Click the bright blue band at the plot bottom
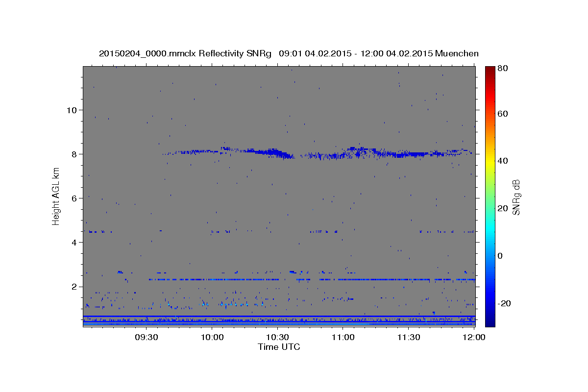This screenshot has height=392, width=588. [x=279, y=324]
